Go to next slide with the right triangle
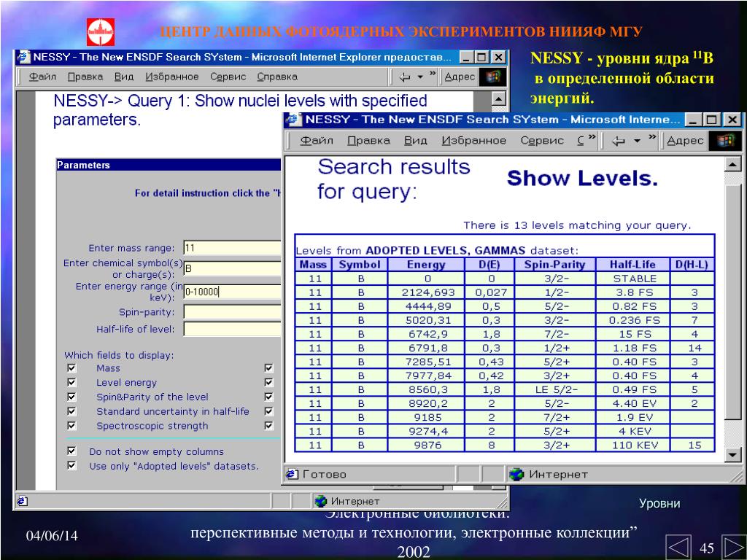Screen dimensions: 747x560 (x=734, y=547)
